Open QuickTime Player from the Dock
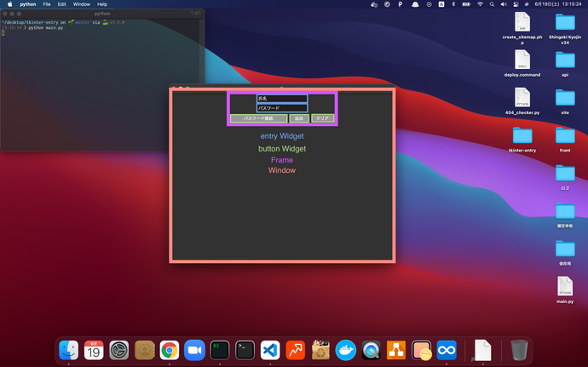The width and height of the screenshot is (588, 367). click(x=371, y=350)
